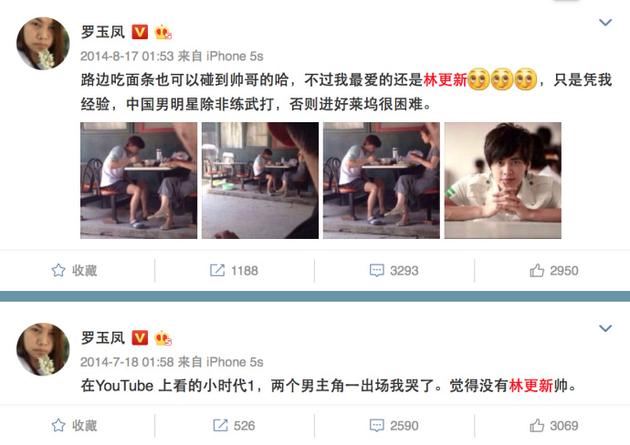Click the crown member badge on first post
The width and height of the screenshot is (630, 445).
163,32
